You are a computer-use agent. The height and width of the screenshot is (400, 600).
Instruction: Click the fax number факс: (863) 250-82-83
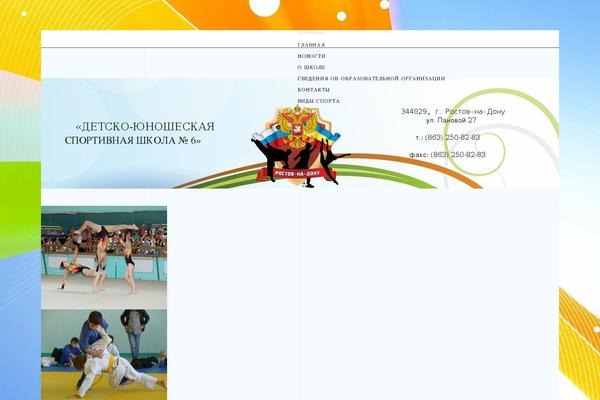447,155
